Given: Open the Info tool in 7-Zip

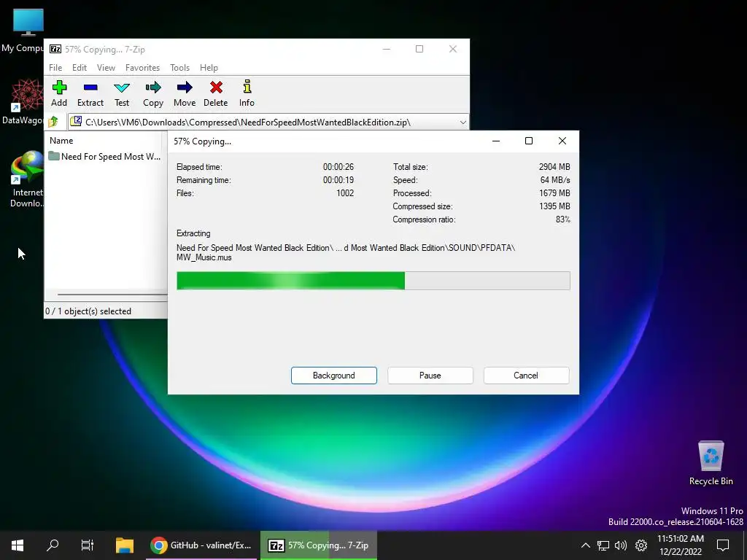Looking at the screenshot, I should [x=247, y=93].
